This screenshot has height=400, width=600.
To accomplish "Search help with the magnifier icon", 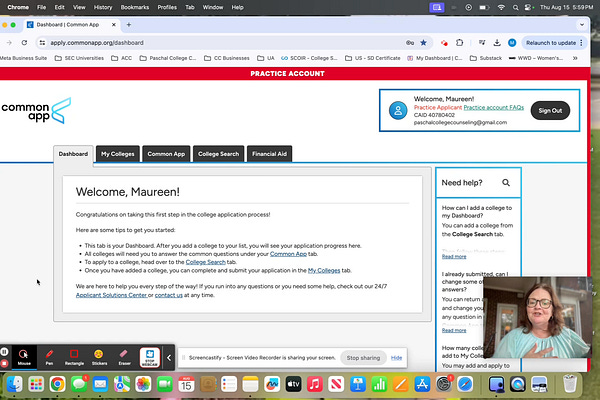I will [x=506, y=183].
